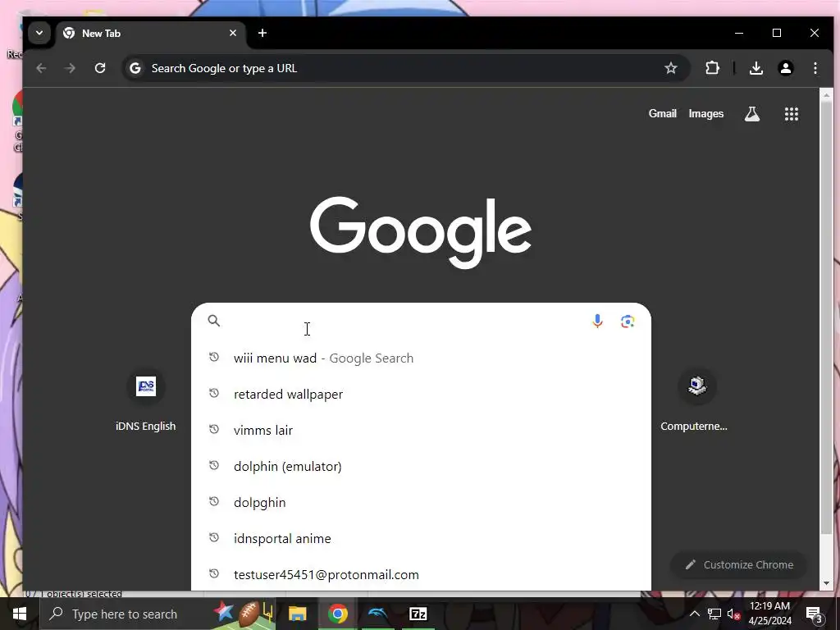Open Chrome three-dot menu
This screenshot has height=630, width=840.
click(815, 68)
